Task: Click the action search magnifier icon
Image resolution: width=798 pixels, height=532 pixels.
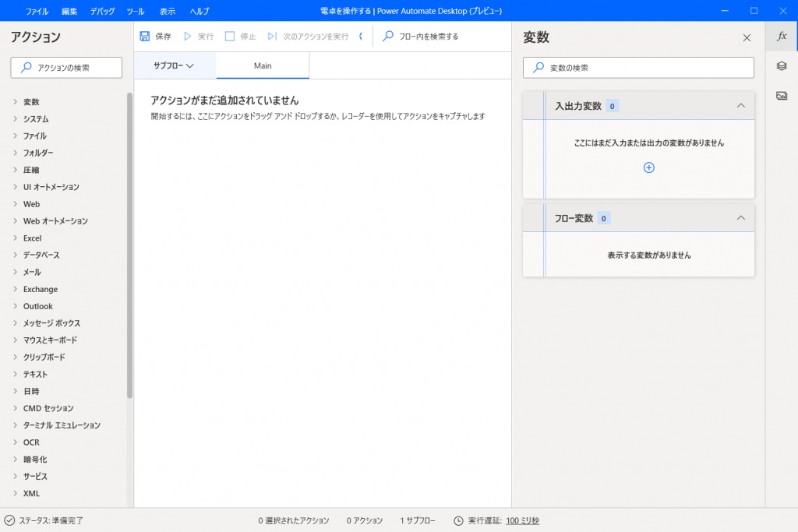Action: coord(26,68)
